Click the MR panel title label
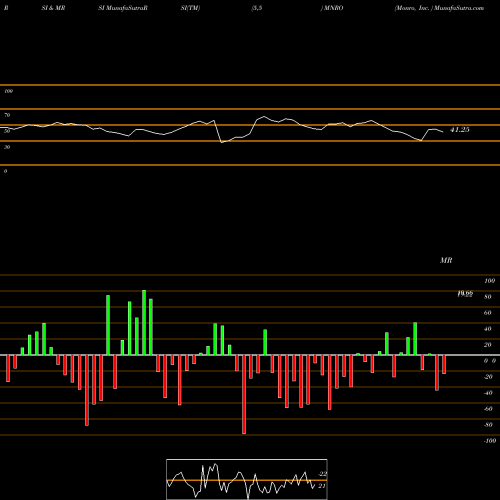Viewport: 500px width, 500px height. [446, 260]
